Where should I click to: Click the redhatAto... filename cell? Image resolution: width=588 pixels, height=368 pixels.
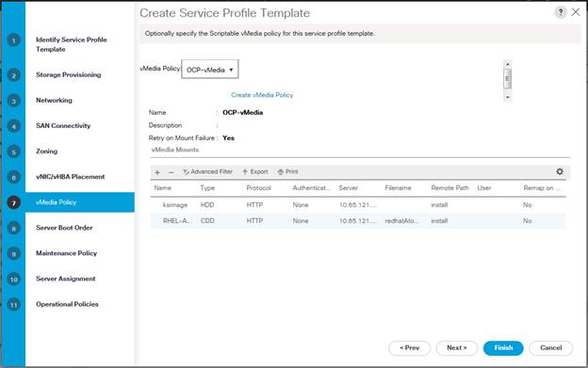[x=401, y=221]
